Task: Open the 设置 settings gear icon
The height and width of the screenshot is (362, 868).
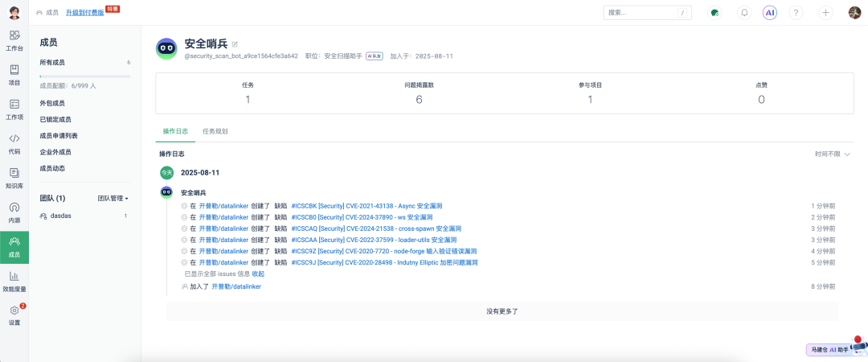Action: point(14,315)
